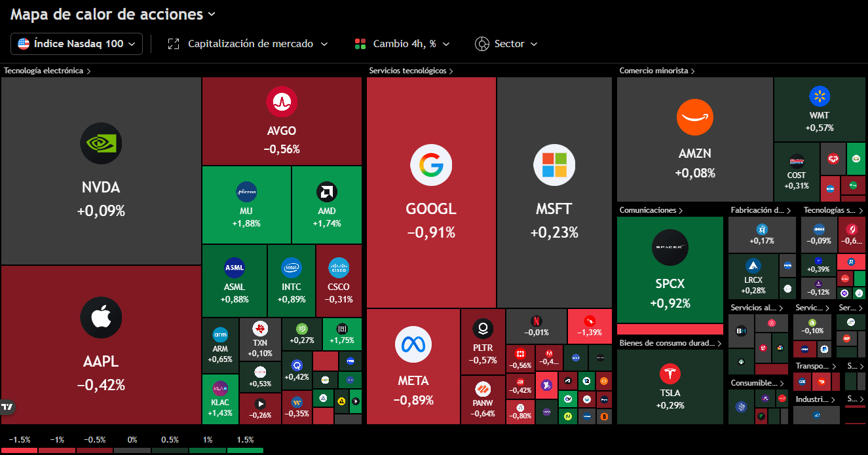Image resolution: width=868 pixels, height=455 pixels.
Task: Click the MSFT +0,23% value
Action: [554, 232]
